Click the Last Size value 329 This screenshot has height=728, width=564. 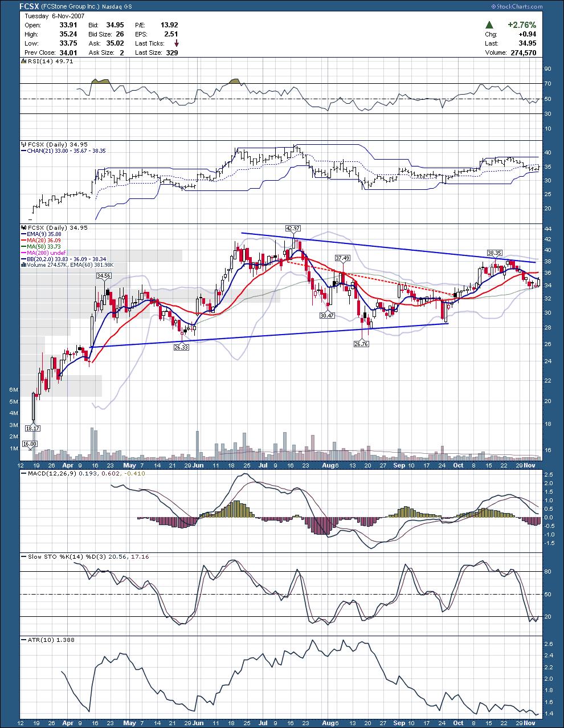click(172, 52)
